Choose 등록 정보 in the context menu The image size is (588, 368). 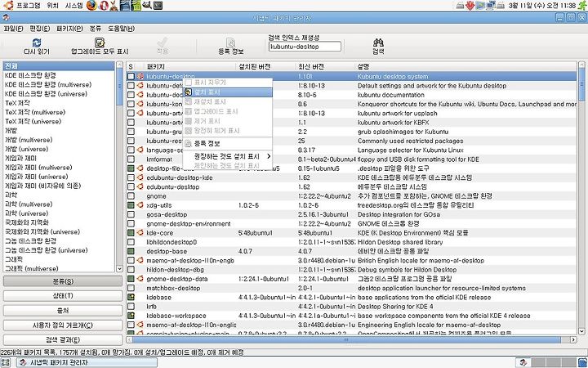[228, 143]
